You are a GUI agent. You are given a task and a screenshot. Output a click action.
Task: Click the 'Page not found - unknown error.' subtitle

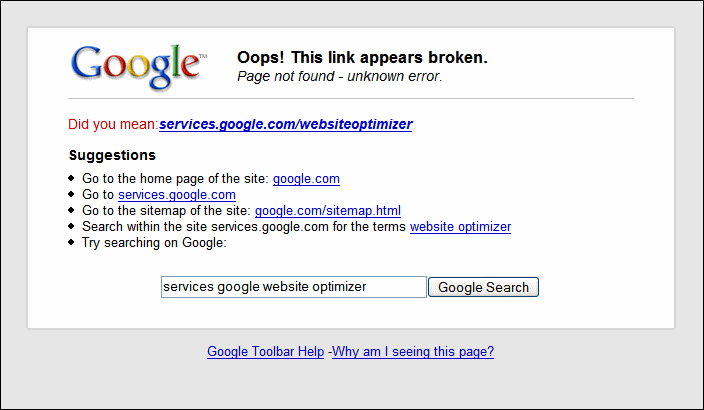click(x=339, y=76)
